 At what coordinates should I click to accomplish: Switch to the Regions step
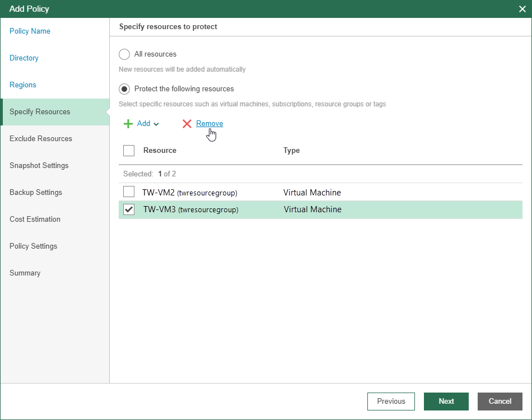coord(23,85)
